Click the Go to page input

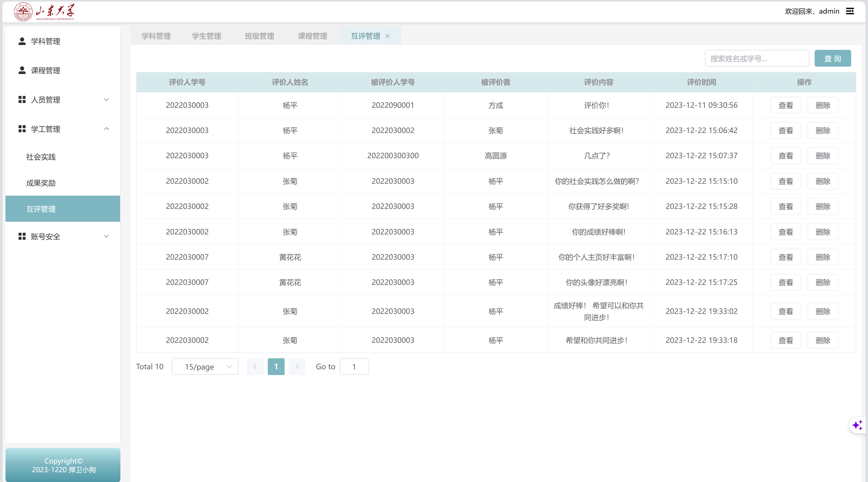[354, 367]
